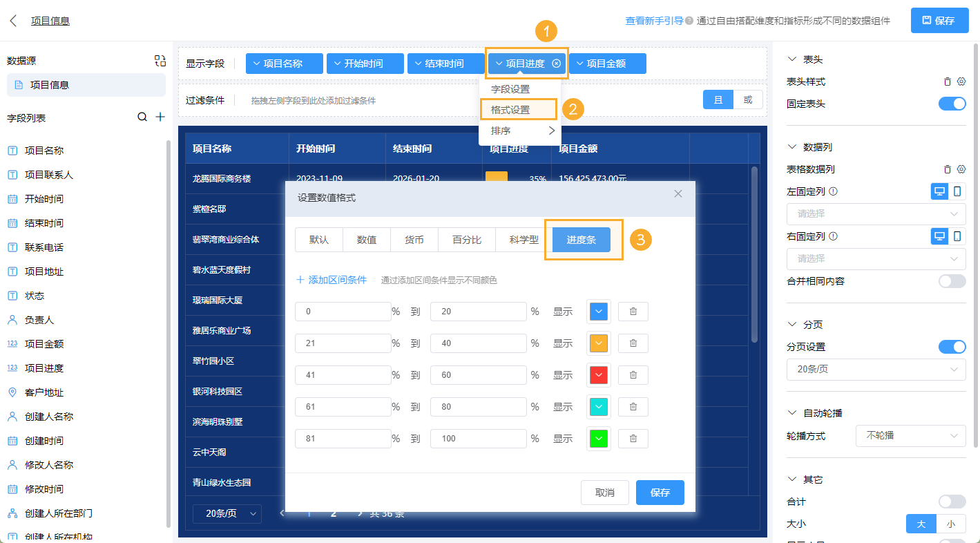Open the gear settings icon for 表格数据列

tap(960, 171)
